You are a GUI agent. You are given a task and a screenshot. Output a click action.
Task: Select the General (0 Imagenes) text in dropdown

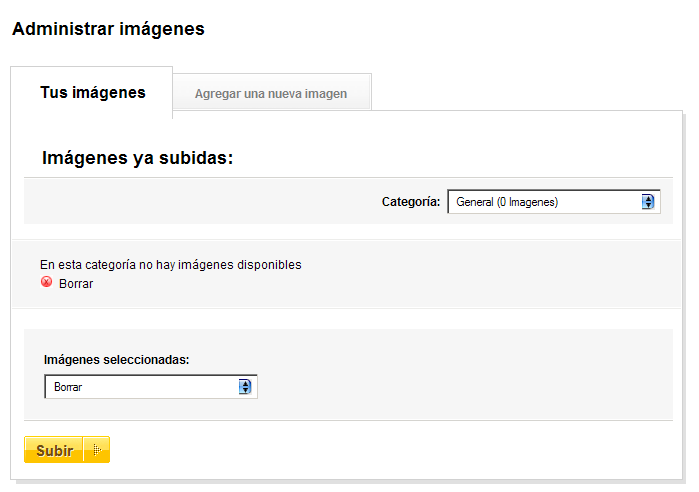point(507,202)
